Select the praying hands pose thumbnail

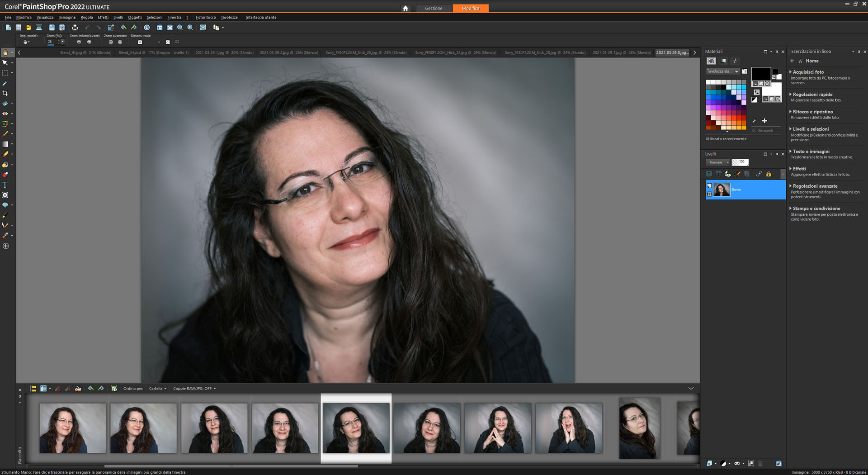tap(498, 428)
